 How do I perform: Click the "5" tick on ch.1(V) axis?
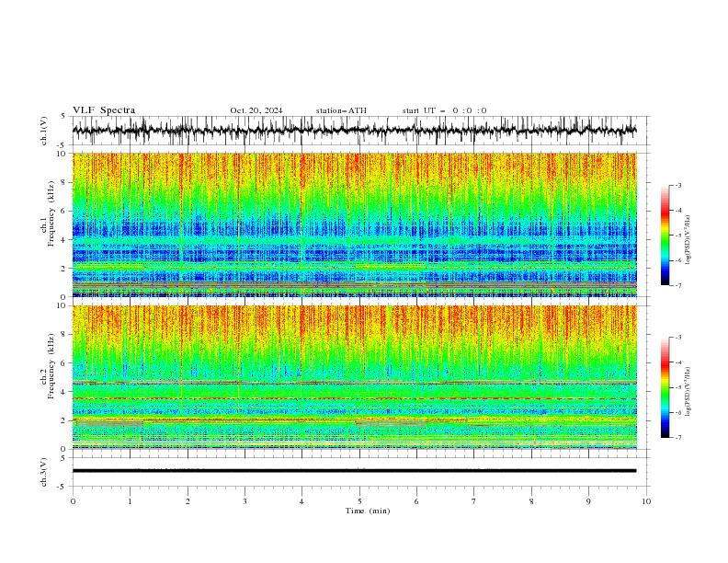63,117
